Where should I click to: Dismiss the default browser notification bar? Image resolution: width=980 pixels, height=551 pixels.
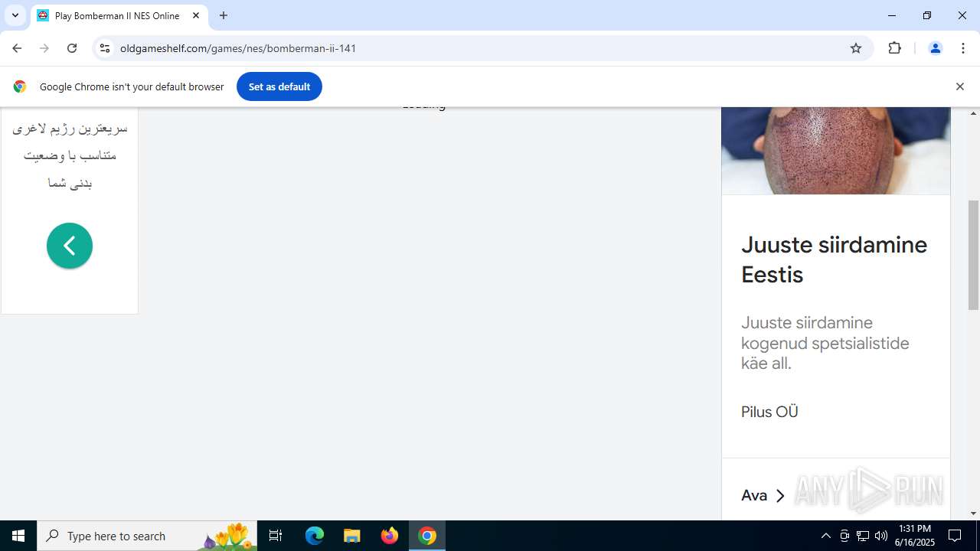(x=959, y=86)
